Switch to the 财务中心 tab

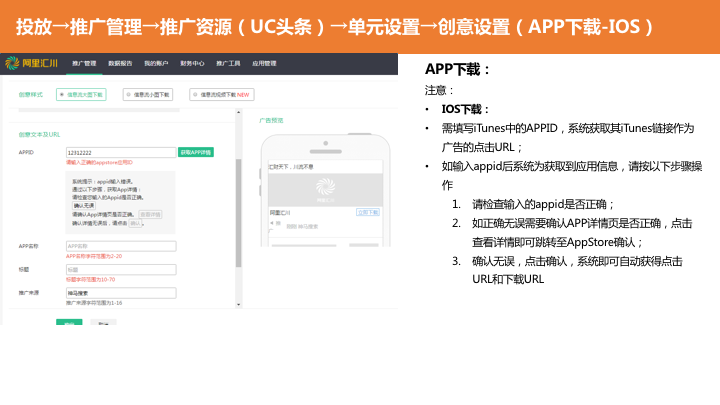click(x=192, y=63)
